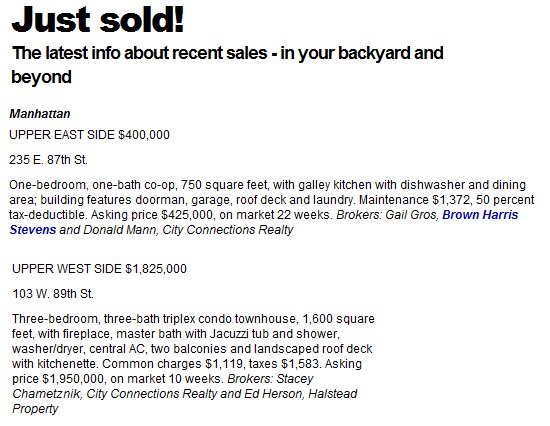Open the Brown Harris Stevens link

click(480, 215)
